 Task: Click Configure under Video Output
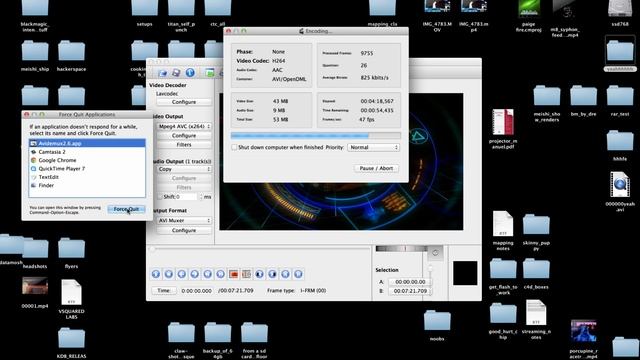[x=184, y=136]
